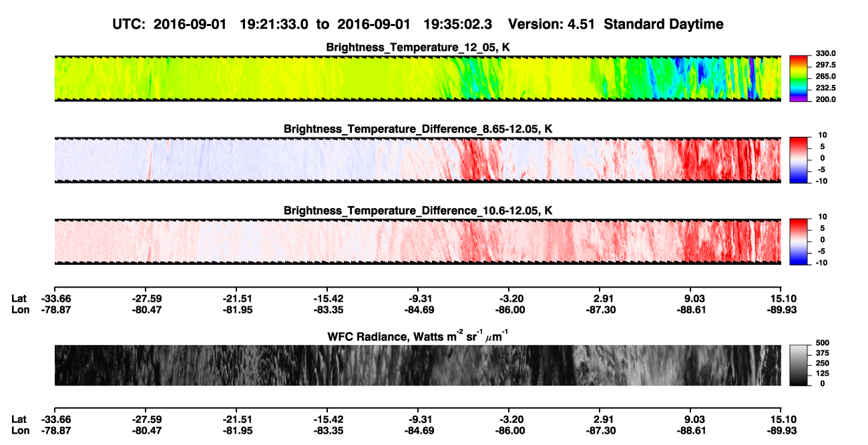
Task: Click bottom axis latitude tick -15.42
Action: click(327, 419)
